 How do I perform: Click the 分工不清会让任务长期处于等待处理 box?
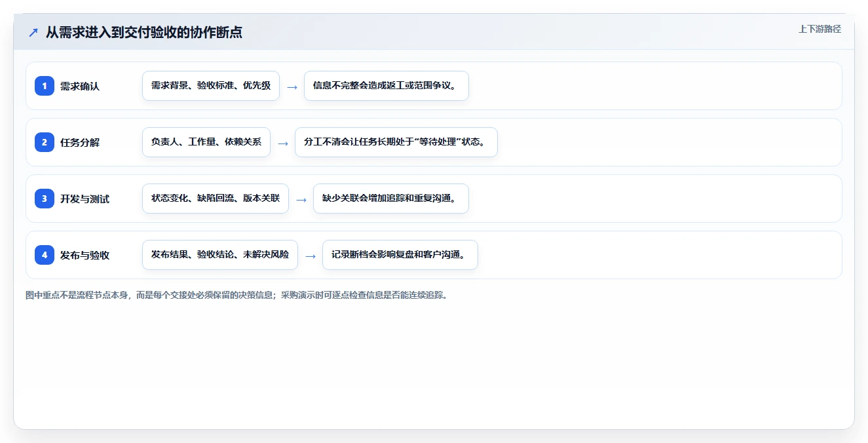pyautogui.click(x=396, y=142)
